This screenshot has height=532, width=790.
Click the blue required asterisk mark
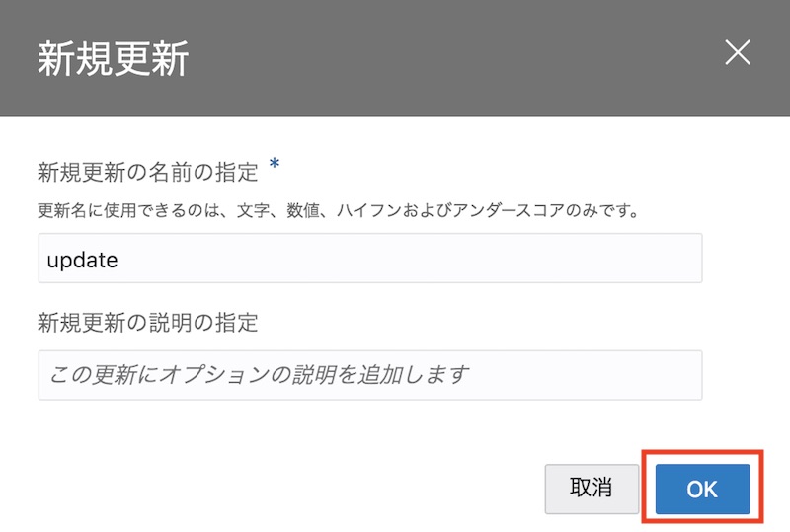tap(275, 164)
